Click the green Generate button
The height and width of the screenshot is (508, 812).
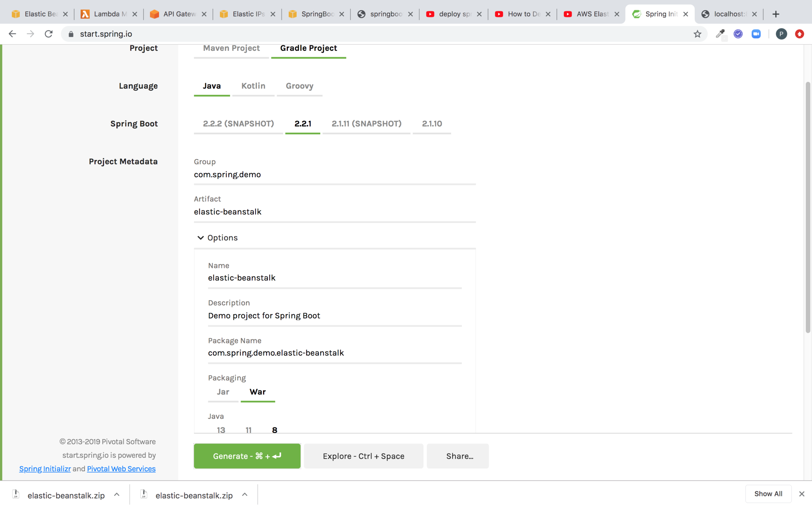tap(247, 456)
